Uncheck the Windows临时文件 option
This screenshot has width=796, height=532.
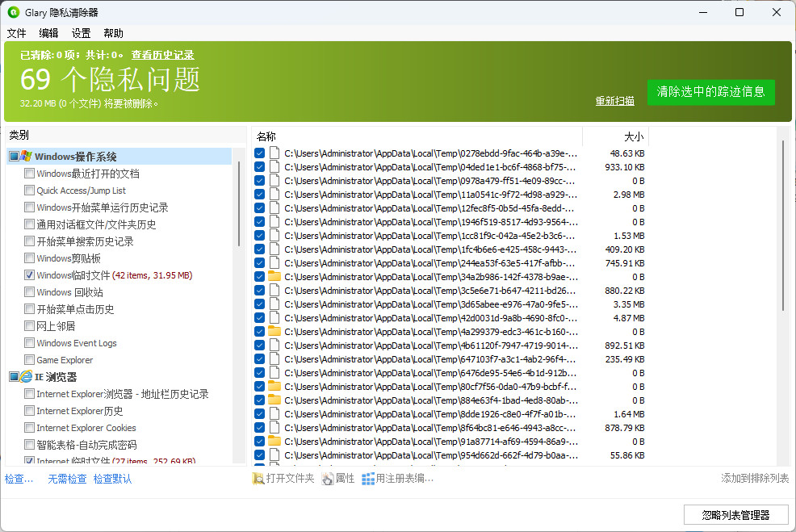click(x=29, y=275)
